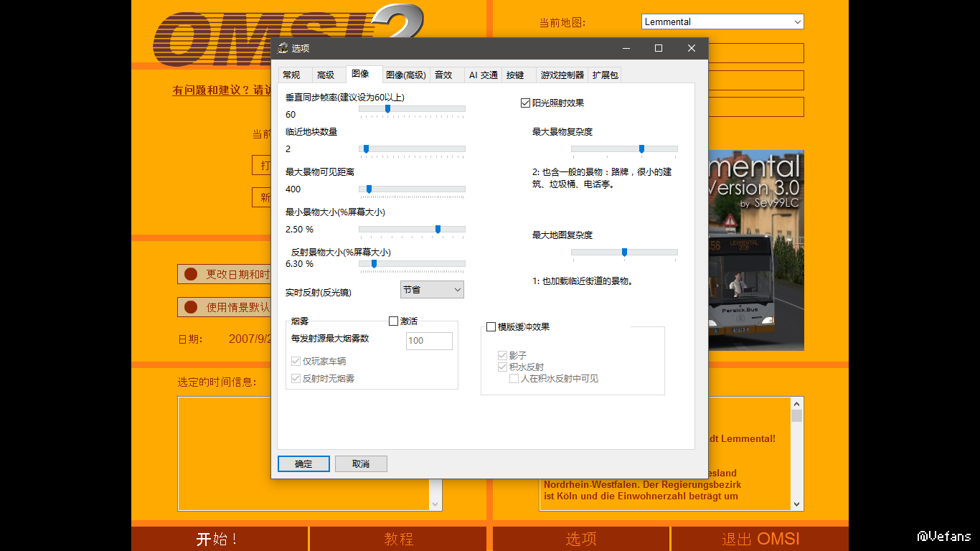Viewport: 980px width, 551px height.
Task: Click the 选定的时间信息 box scroll-down arrow
Action: coord(435,504)
